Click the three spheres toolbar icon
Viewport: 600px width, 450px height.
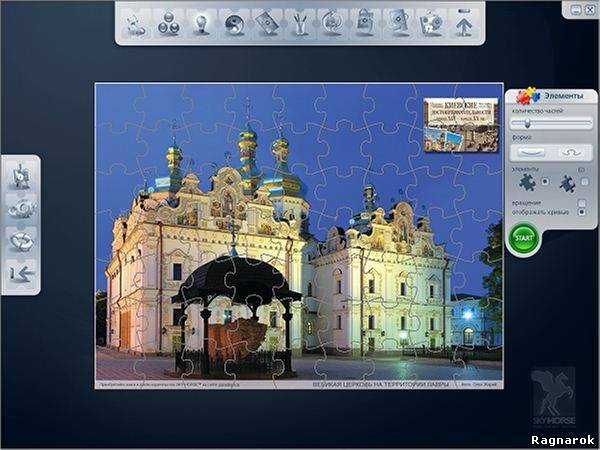point(169,23)
